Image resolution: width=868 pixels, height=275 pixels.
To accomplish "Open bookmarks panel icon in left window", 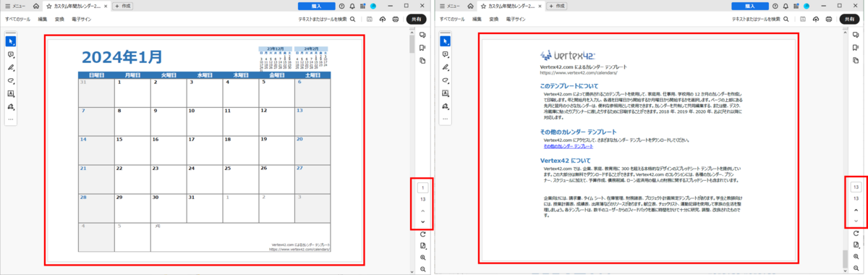I will pyautogui.click(x=422, y=48).
